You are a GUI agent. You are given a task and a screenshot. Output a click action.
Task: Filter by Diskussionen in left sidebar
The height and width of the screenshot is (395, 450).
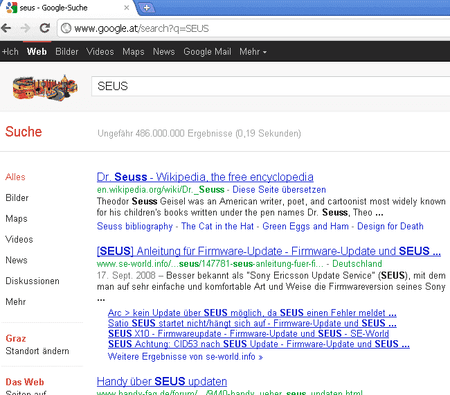pos(32,281)
